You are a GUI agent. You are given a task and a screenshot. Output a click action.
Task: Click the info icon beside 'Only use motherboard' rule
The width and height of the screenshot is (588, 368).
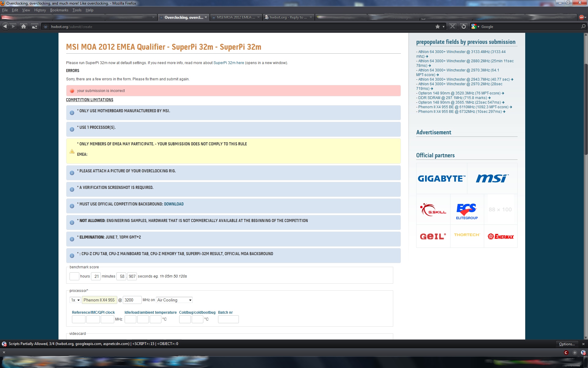[72, 113]
